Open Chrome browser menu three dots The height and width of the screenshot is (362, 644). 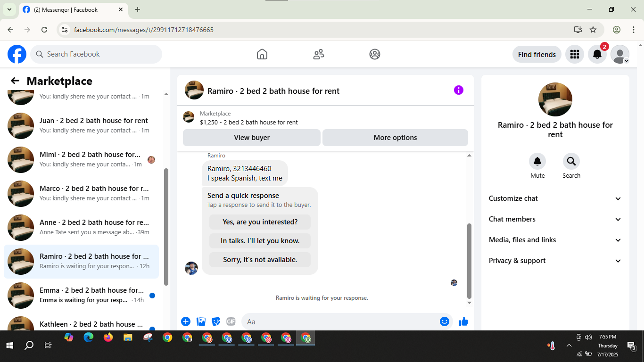[x=634, y=30]
